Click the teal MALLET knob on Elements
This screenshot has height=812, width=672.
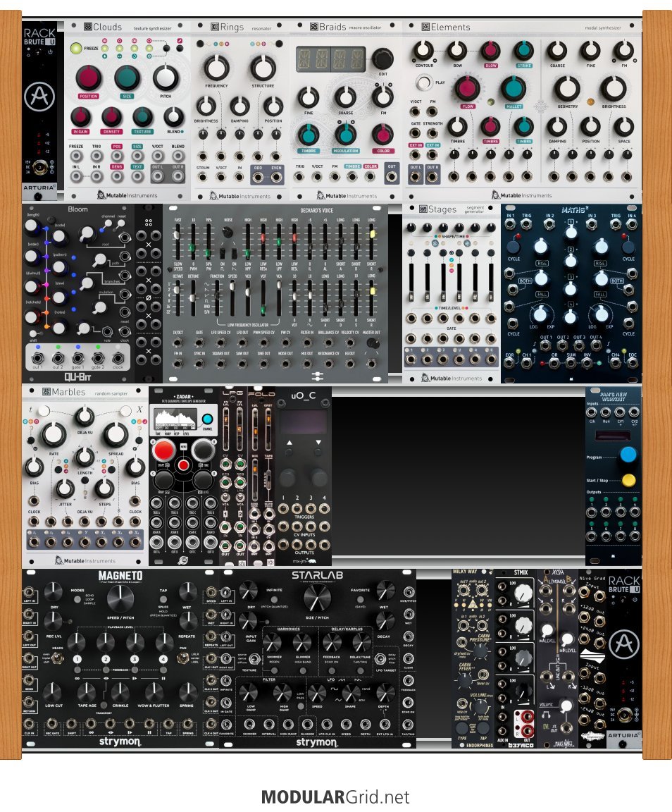tap(514, 89)
